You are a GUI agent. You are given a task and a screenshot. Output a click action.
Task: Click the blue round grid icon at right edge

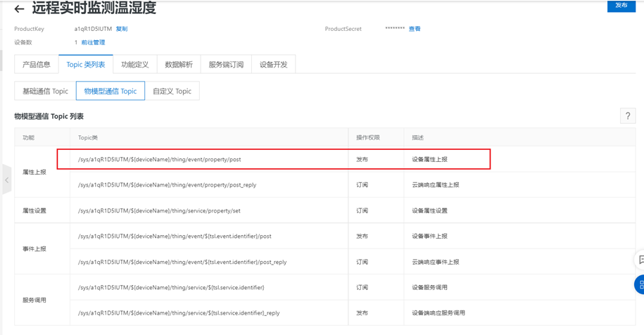coord(640,284)
